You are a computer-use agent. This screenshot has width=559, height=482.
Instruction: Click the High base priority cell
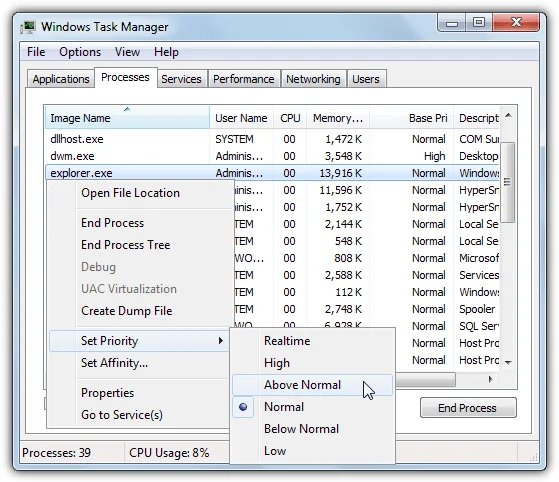coord(435,156)
